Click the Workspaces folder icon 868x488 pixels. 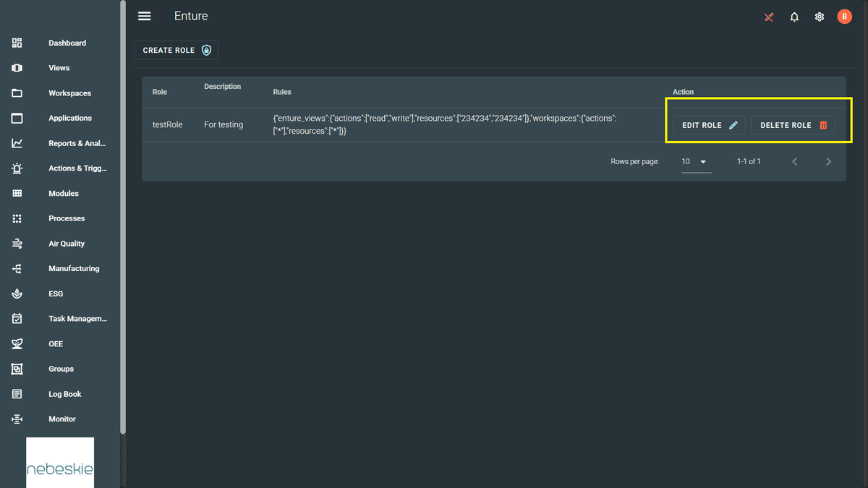point(17,93)
